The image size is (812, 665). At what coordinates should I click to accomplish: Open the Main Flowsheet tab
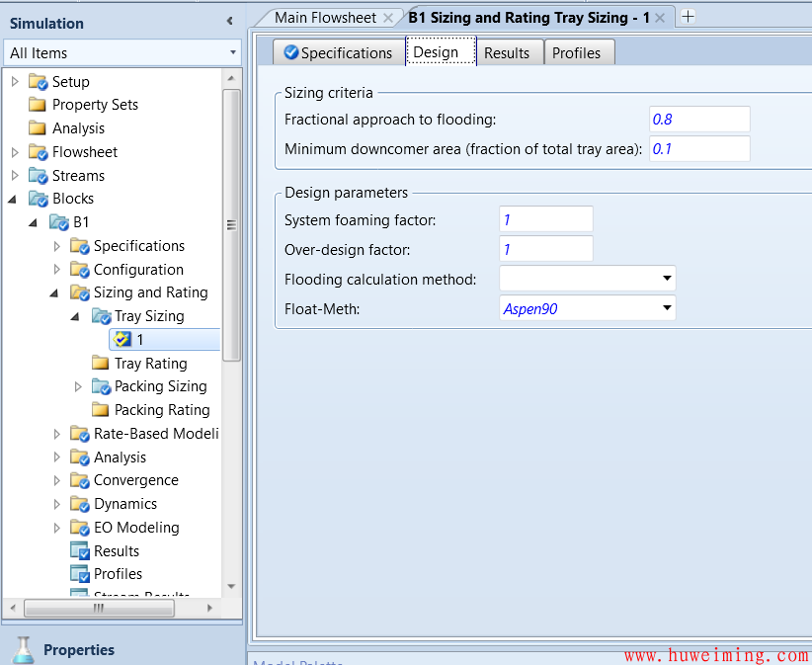tap(324, 18)
